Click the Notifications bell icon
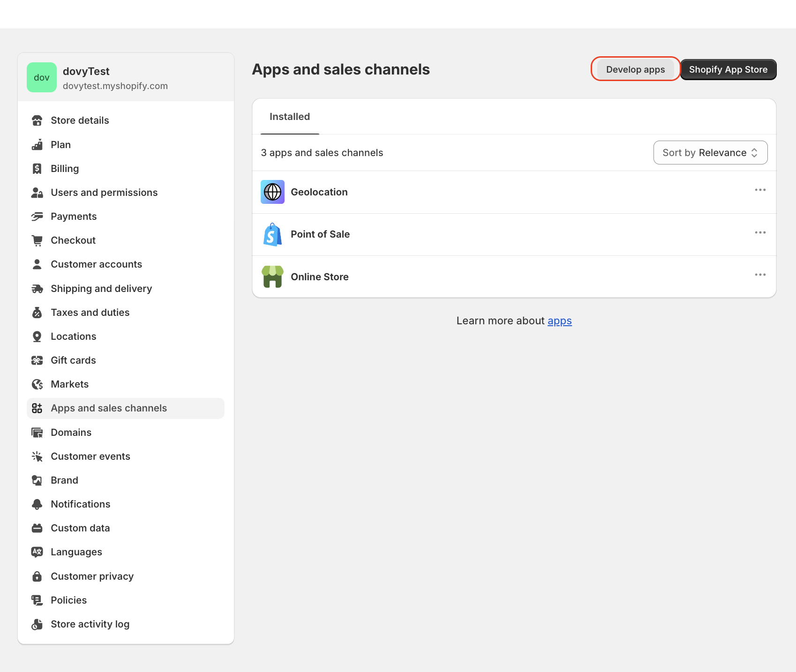Viewport: 796px width, 672px height. coord(37,504)
